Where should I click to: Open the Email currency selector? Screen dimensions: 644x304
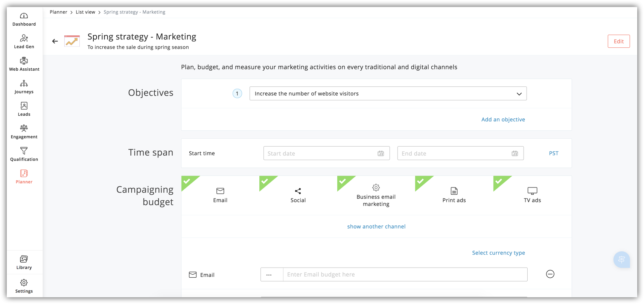tap(271, 275)
